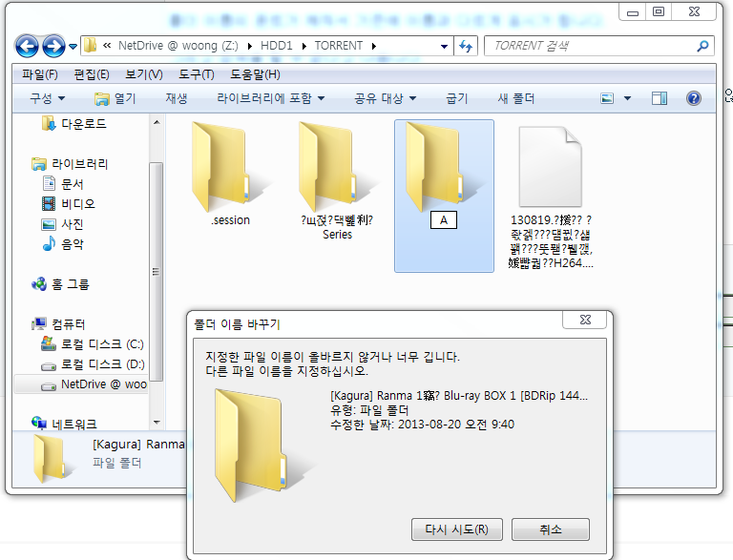Viewport: 733px width, 560px height.
Task: Open the 편집(E) menu
Action: coord(92,74)
